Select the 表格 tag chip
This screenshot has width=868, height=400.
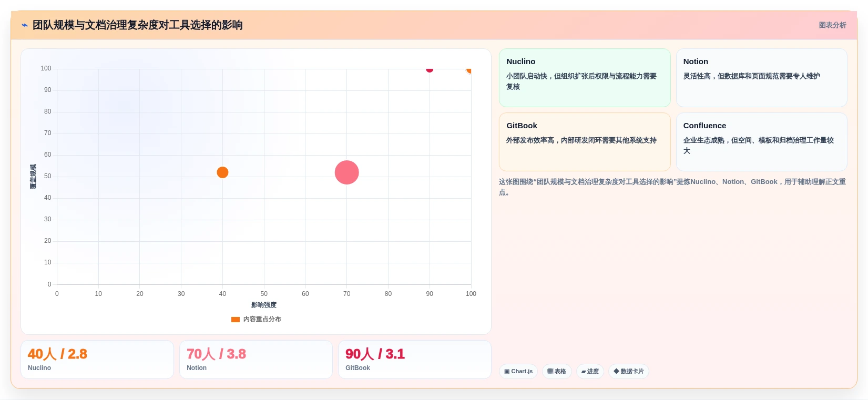(x=557, y=371)
